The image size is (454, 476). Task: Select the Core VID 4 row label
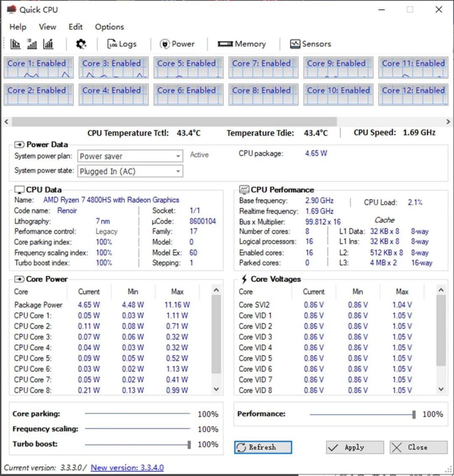pyautogui.click(x=256, y=347)
